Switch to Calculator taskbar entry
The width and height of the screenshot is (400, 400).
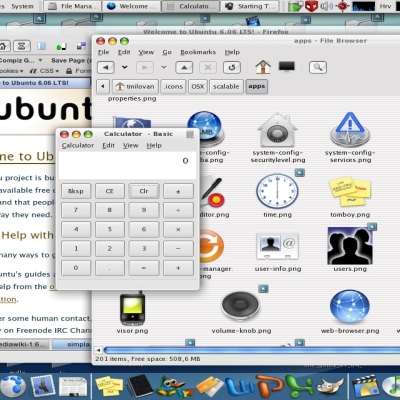coord(191,6)
